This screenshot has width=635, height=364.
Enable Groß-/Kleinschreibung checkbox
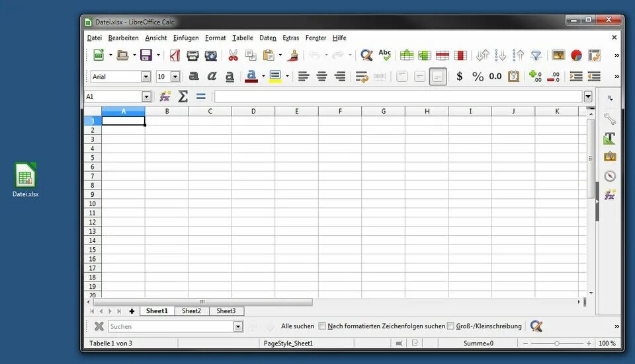click(450, 326)
